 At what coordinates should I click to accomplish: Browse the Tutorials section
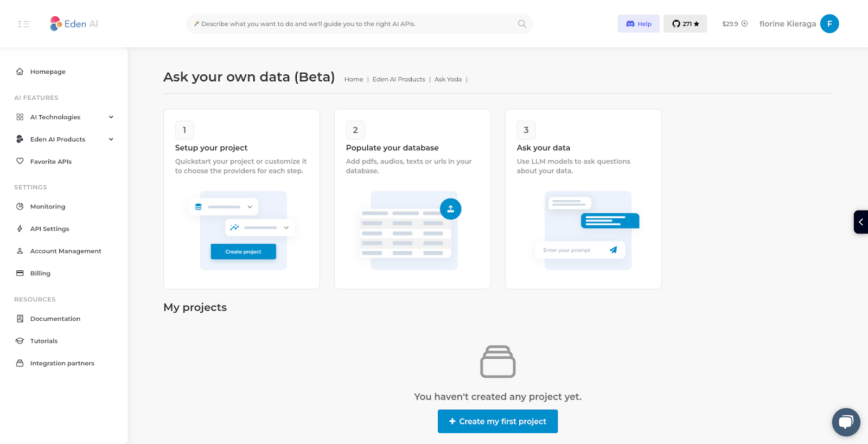point(44,340)
